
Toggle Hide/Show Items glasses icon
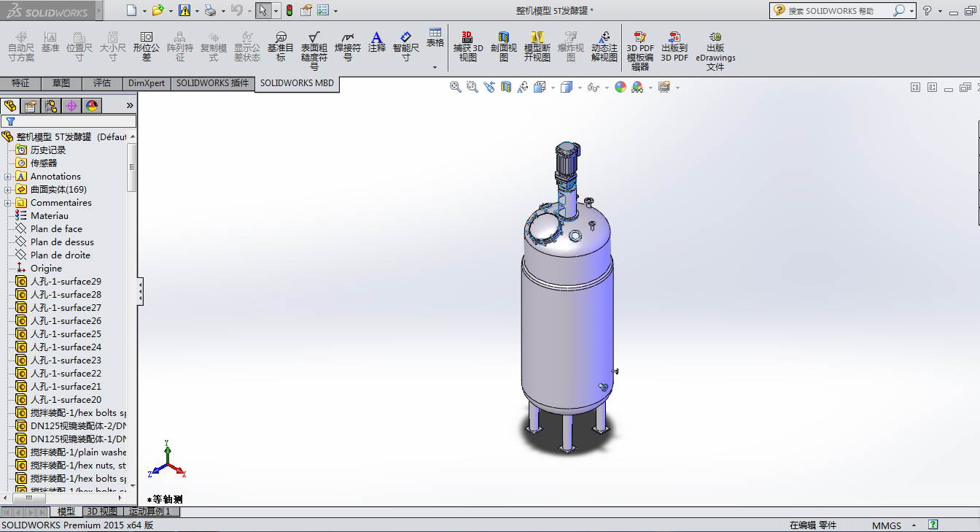click(594, 88)
